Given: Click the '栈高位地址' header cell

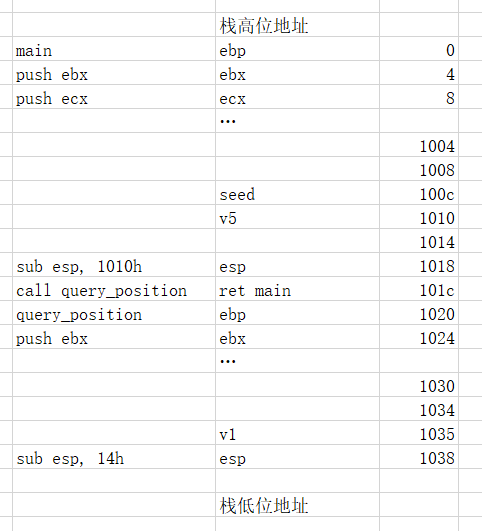Looking at the screenshot, I should point(297,25).
